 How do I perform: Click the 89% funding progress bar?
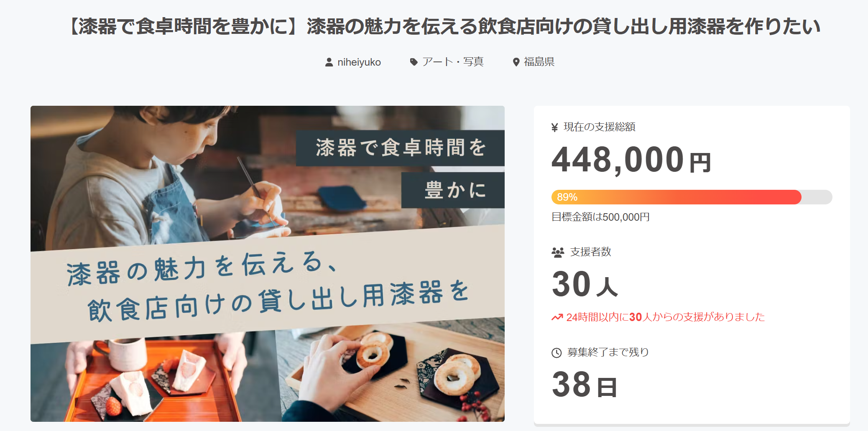692,197
